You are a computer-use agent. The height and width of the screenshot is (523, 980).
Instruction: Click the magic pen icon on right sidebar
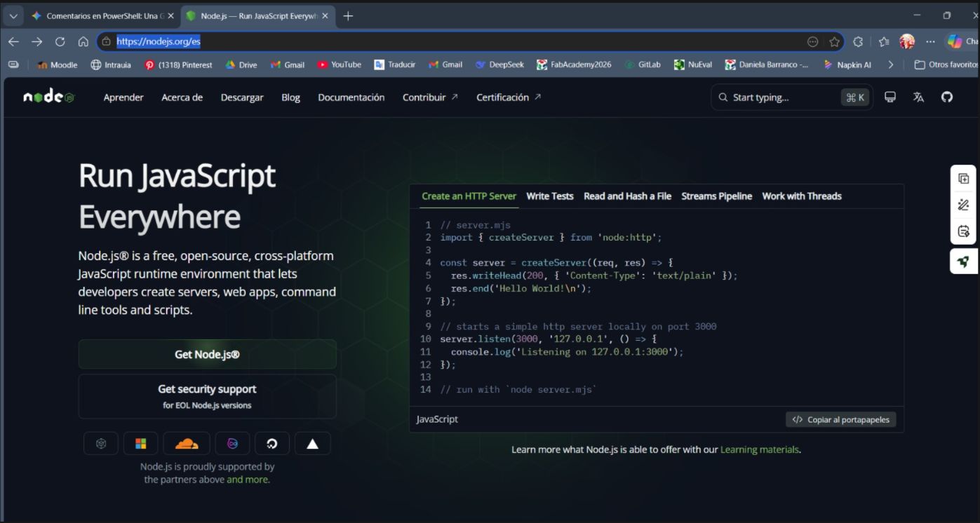point(963,205)
